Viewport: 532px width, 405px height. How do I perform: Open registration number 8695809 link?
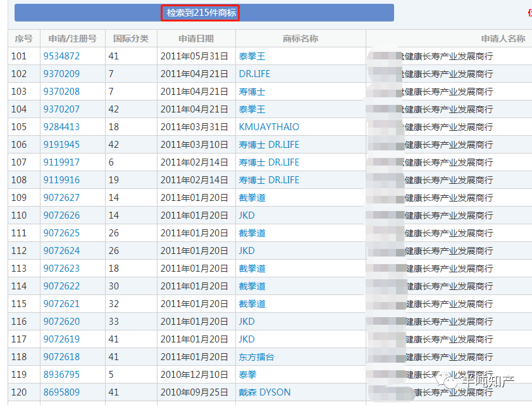pos(61,392)
